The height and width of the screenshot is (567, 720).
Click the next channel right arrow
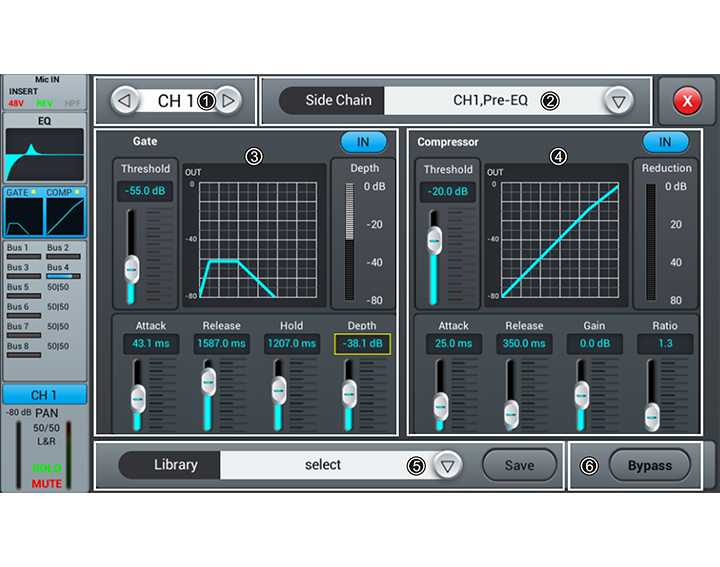pos(228,100)
